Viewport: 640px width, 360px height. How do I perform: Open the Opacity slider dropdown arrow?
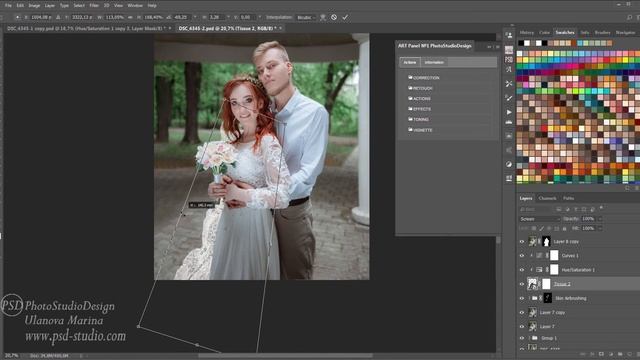[x=600, y=219]
